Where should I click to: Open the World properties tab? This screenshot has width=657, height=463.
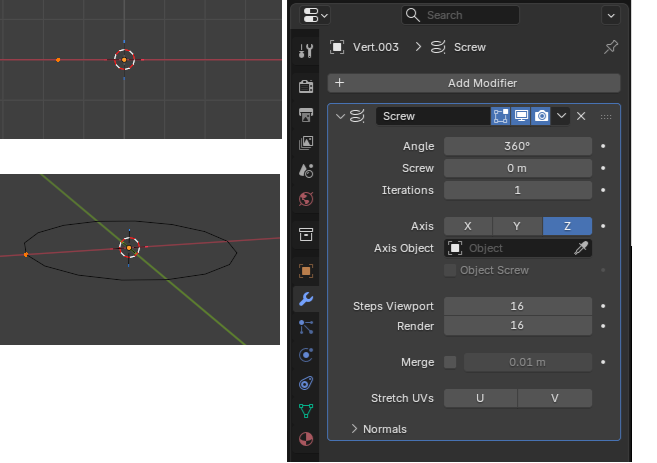coord(307,198)
